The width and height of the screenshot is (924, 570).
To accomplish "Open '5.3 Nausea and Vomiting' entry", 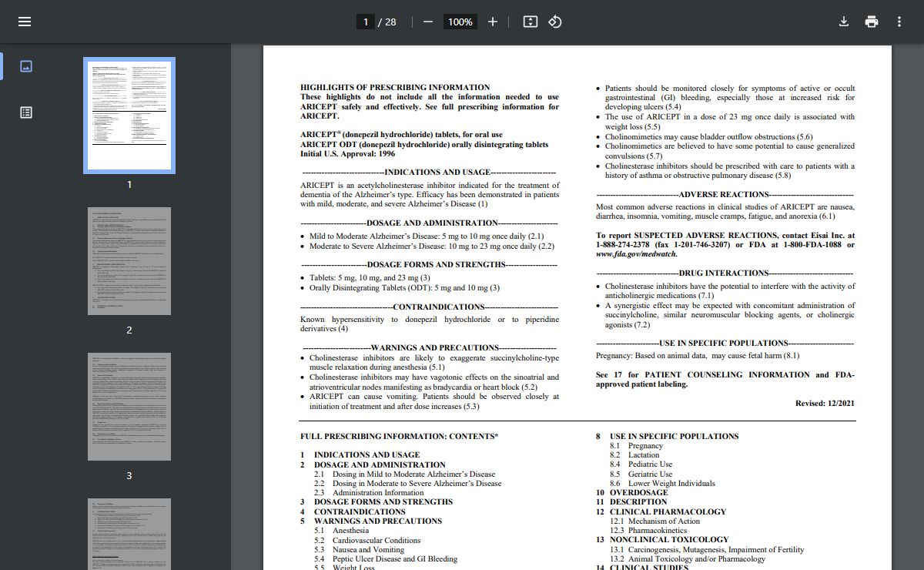I will [359, 550].
